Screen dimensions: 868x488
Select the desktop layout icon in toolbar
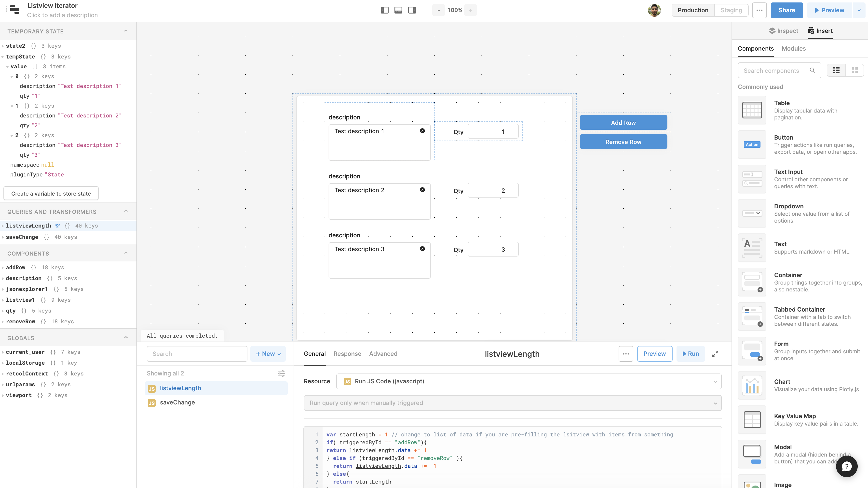pos(398,10)
